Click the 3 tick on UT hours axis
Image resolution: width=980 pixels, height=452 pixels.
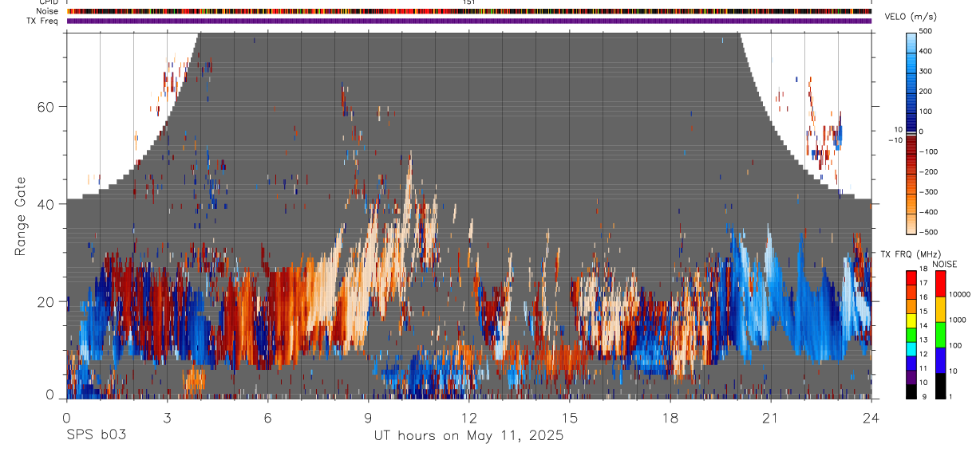point(167,416)
